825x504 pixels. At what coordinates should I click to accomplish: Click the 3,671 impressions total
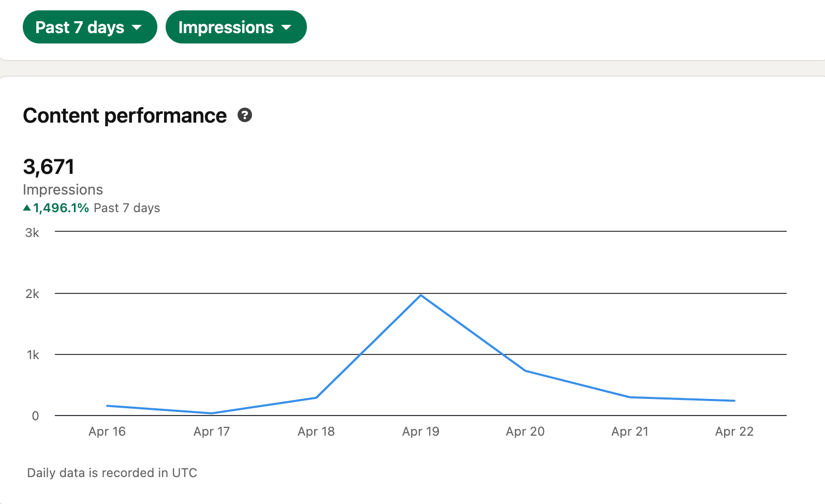pos(49,167)
